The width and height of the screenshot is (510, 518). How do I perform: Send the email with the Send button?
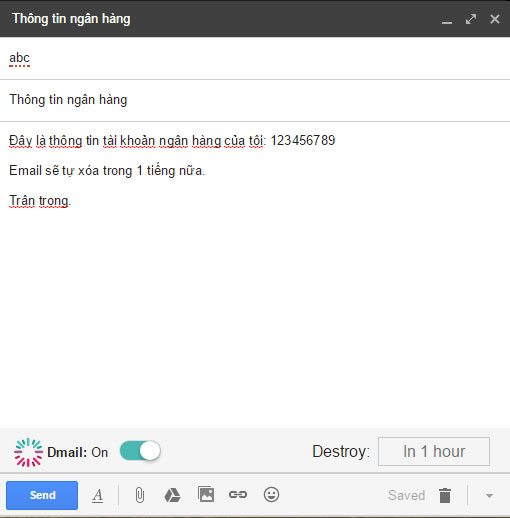coord(42,495)
